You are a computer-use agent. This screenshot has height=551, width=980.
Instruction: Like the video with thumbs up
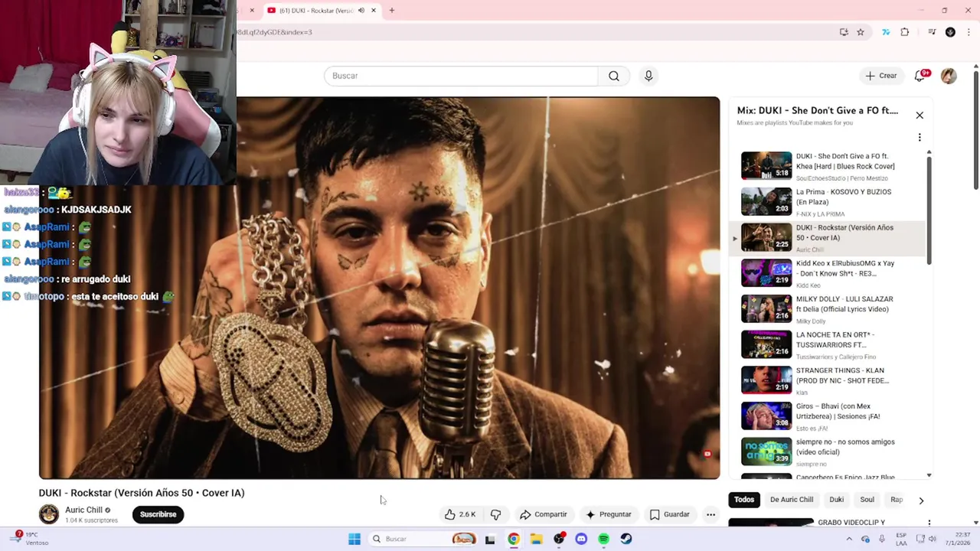point(461,514)
